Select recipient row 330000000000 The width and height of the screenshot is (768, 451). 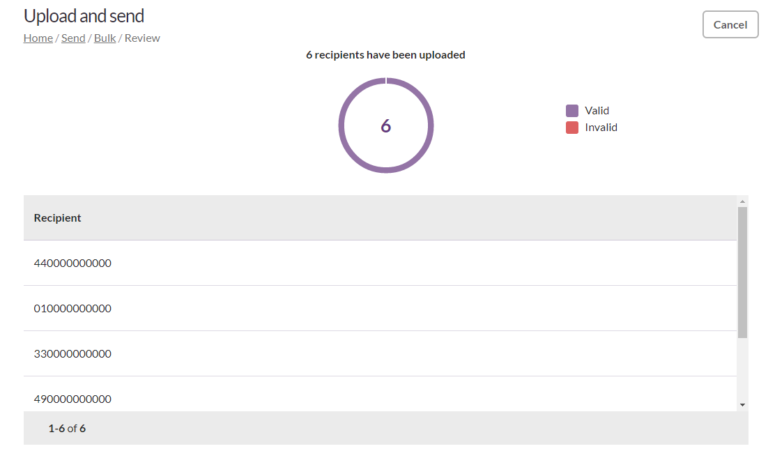[380, 354]
